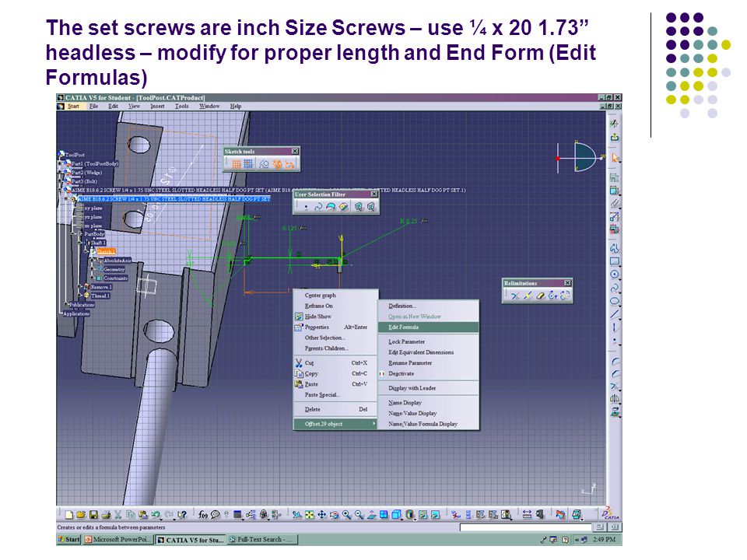Viewport: 747px width, 560px height.
Task: Click the Open file icon
Action: [81, 515]
